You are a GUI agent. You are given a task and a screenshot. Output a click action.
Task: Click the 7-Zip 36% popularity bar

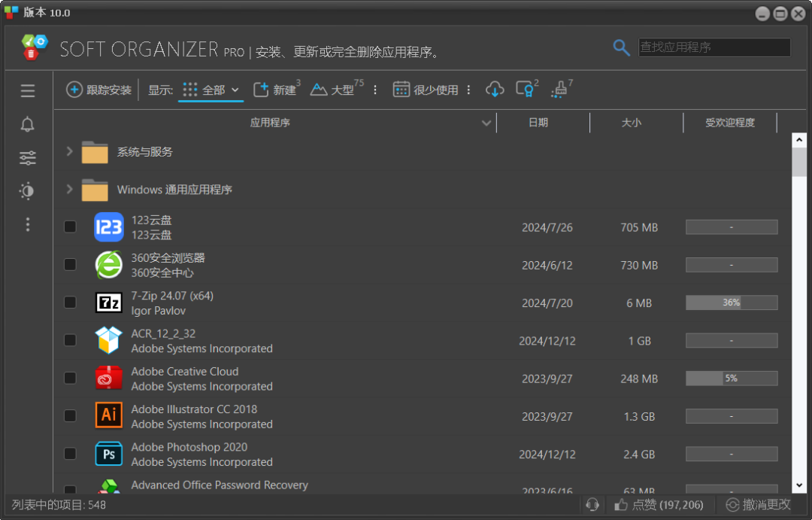click(732, 303)
